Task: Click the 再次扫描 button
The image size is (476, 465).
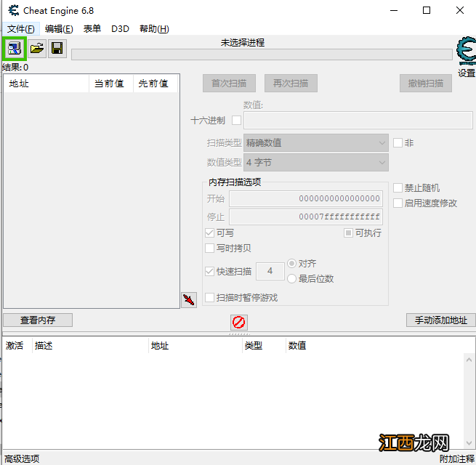Action: [x=291, y=83]
